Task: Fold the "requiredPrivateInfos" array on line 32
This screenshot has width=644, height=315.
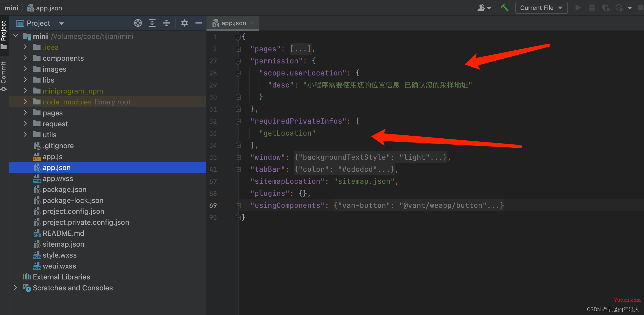Action: [x=238, y=121]
